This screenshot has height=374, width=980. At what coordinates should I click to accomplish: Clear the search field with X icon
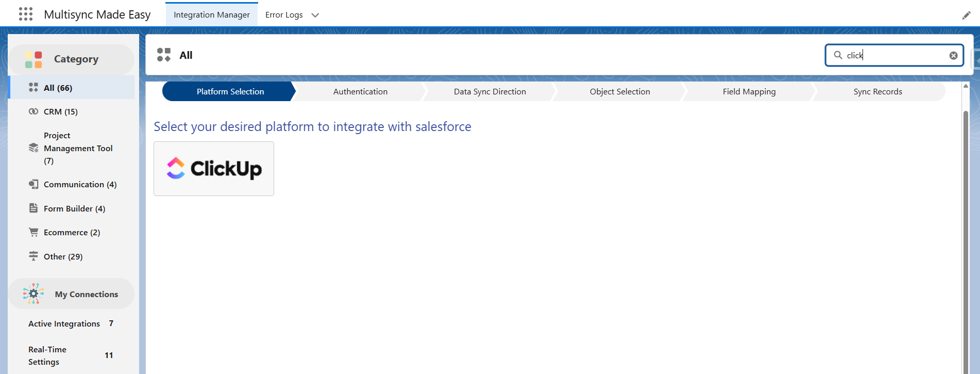[954, 56]
